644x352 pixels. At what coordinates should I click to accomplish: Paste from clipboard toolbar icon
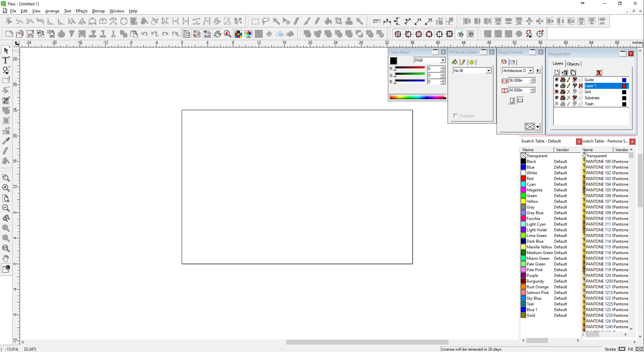click(134, 34)
